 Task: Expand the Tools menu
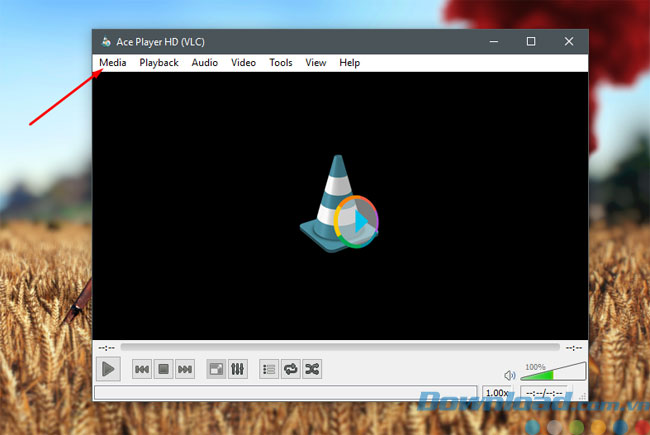[281, 62]
